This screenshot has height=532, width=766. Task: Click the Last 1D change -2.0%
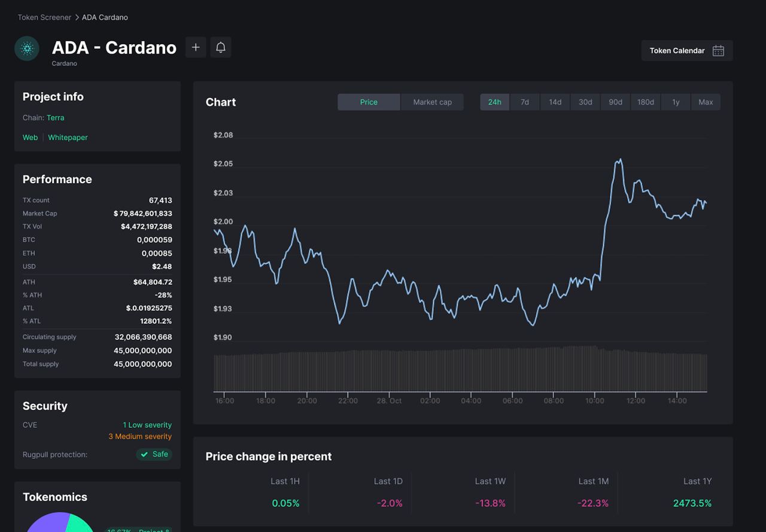tap(390, 503)
